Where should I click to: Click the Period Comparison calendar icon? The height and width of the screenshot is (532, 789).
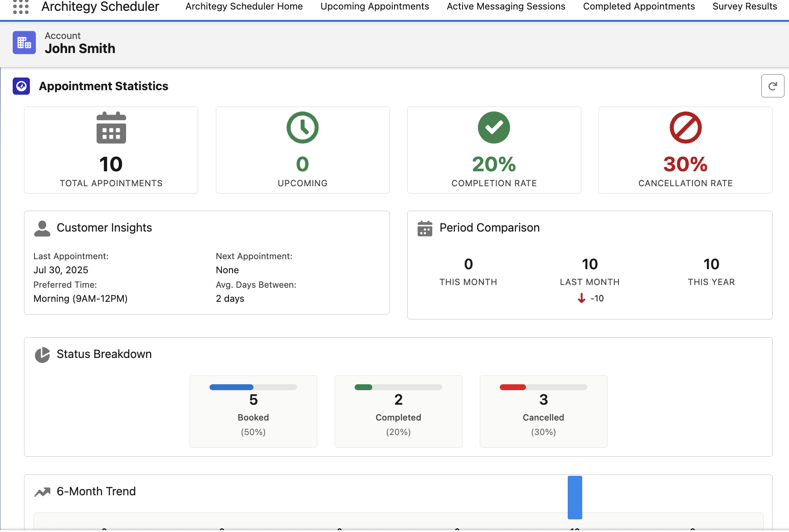point(425,228)
